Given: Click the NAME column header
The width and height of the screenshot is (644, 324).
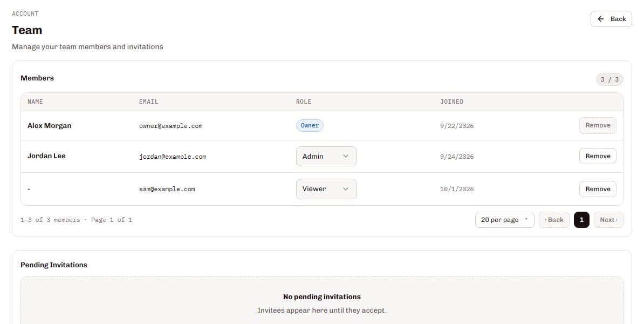Looking at the screenshot, I should click(35, 102).
